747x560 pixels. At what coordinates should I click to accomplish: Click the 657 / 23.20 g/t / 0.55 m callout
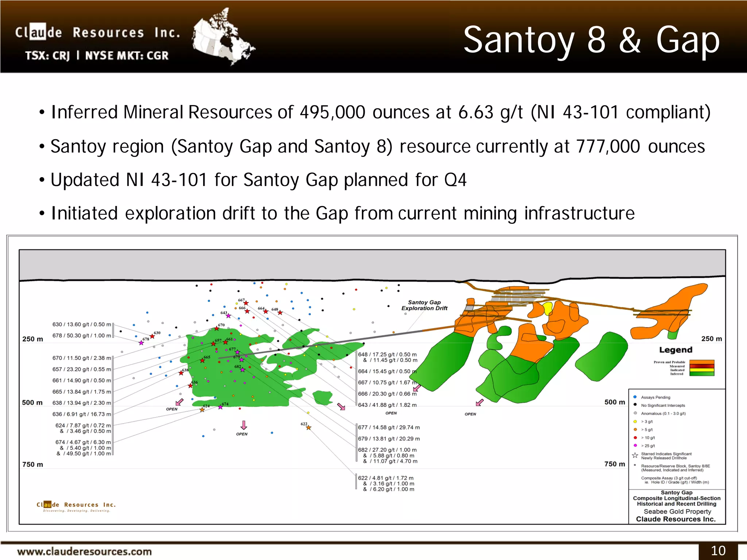pos(82,369)
